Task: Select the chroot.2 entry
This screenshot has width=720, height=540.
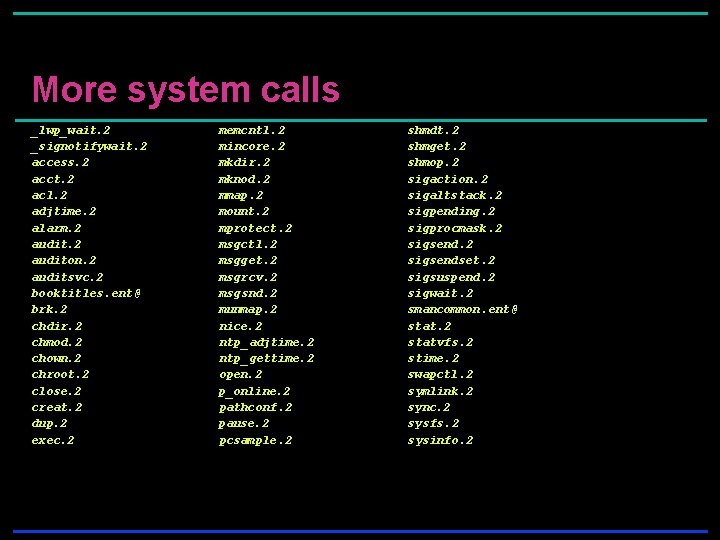Action: coord(60,375)
